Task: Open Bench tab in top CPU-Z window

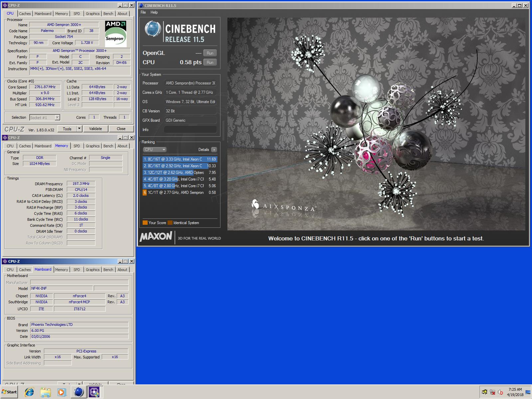Action: tap(108, 14)
